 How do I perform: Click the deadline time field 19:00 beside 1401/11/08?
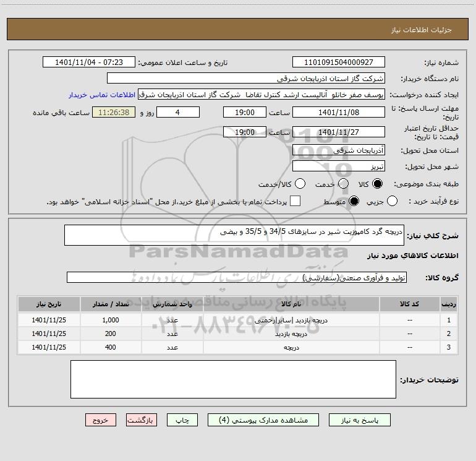click(x=245, y=113)
